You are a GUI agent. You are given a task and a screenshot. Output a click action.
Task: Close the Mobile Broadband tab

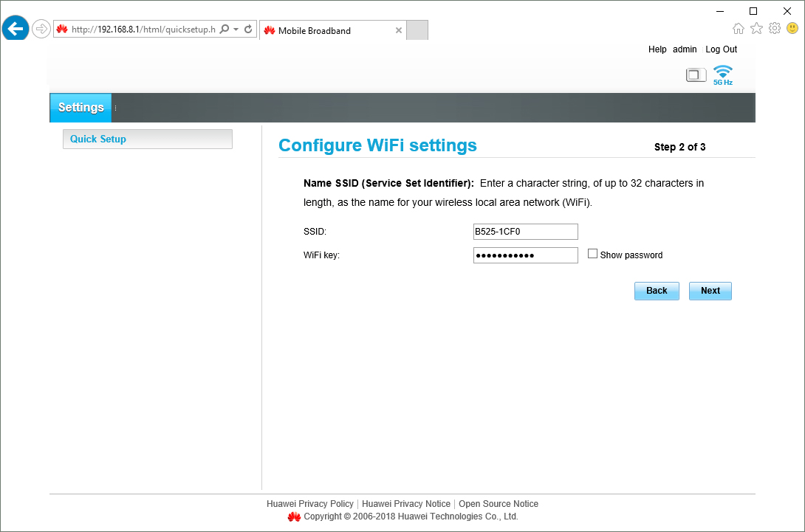coord(399,31)
